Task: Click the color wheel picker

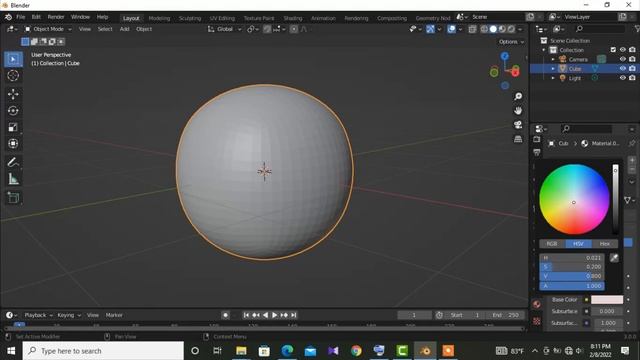Action: (574, 199)
